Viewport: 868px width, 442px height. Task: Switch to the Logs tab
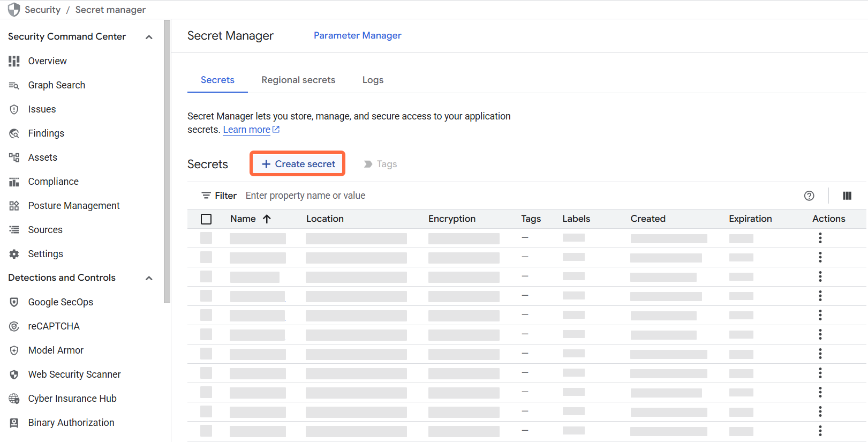pyautogui.click(x=373, y=80)
